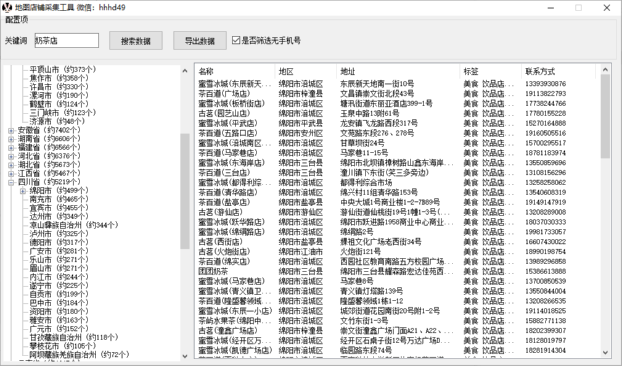Minimize the 地图店铺采集工具 window
This screenshot has height=366, width=622.
click(551, 8)
